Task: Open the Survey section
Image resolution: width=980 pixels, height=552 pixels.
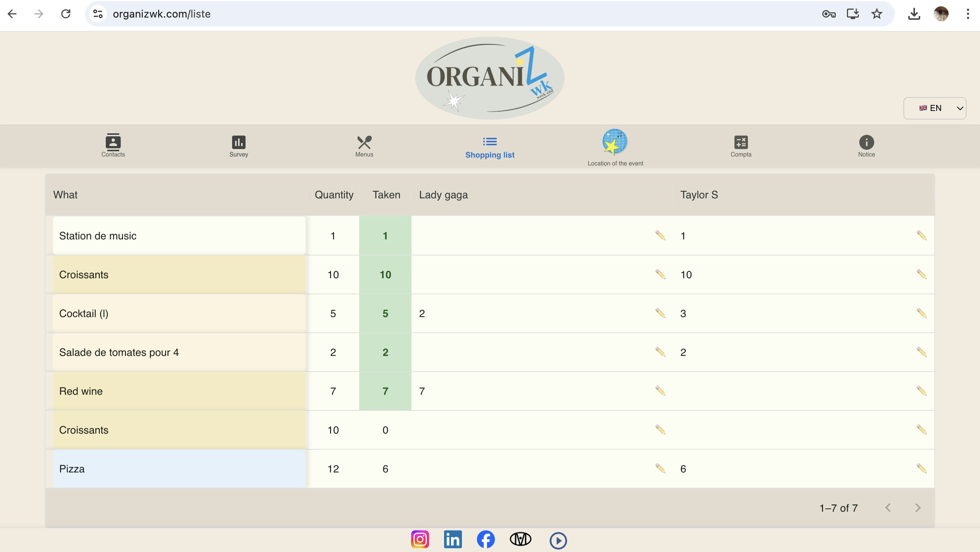Action: (238, 146)
